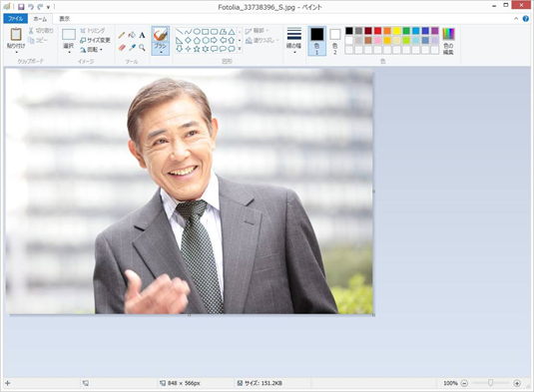Pick the Rounded rectangle shape
The width and height of the screenshot is (534, 392).
[214, 32]
